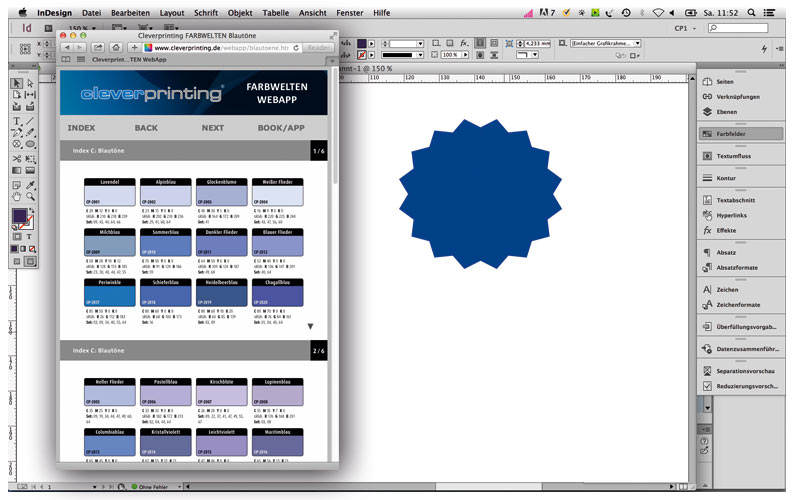Open the zoom level 150% dropdown
Image resolution: width=800 pixels, height=500 pixels.
pyautogui.click(x=94, y=28)
